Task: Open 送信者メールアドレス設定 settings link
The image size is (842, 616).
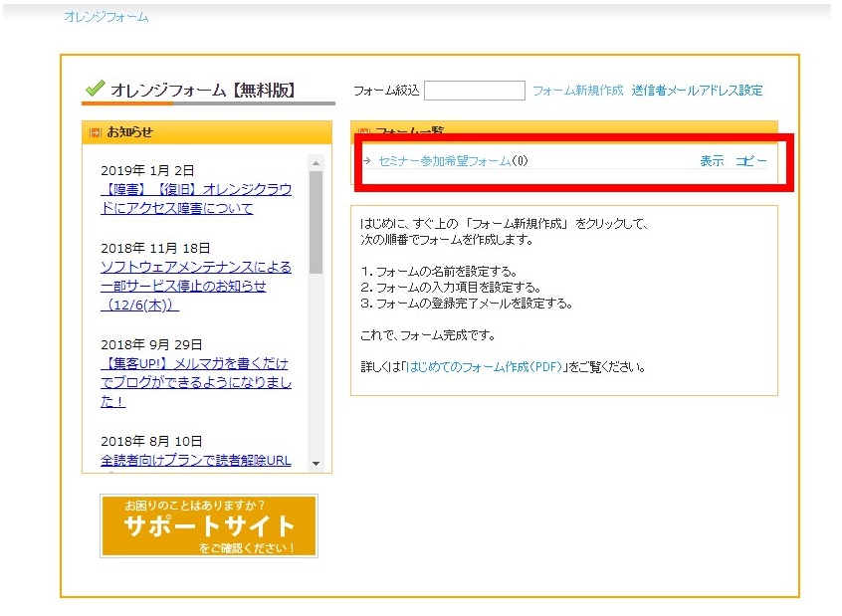Action: pos(697,91)
